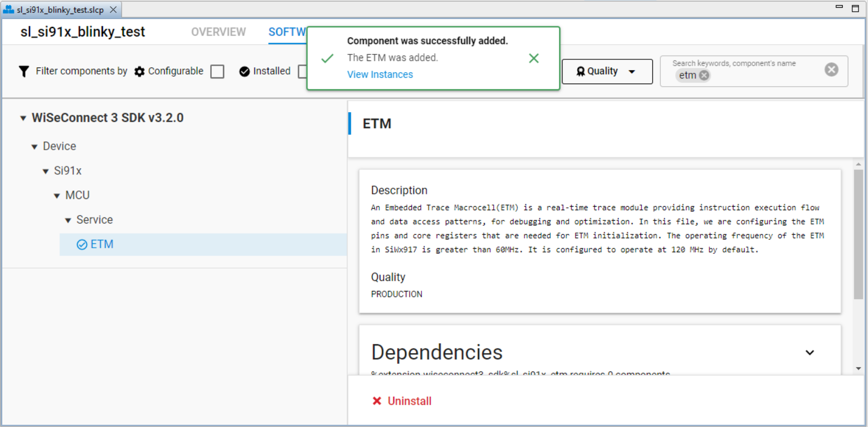
Task: Enable the Configurable filter checkbox
Action: 217,71
